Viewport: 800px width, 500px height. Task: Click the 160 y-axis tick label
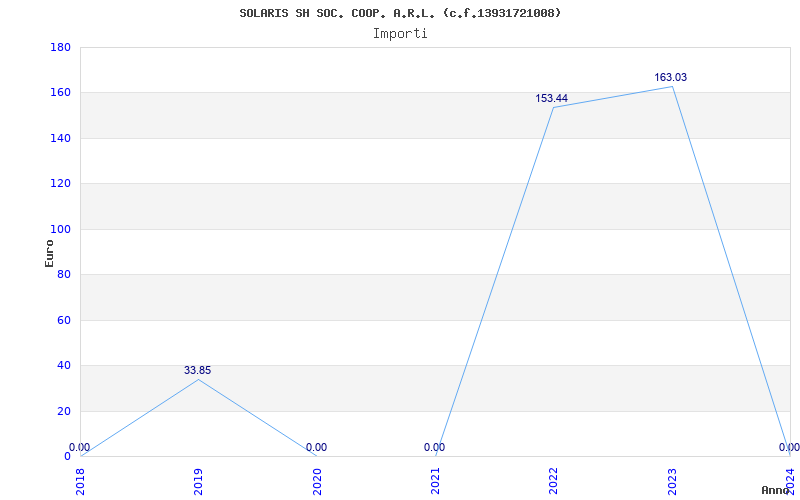pos(60,93)
